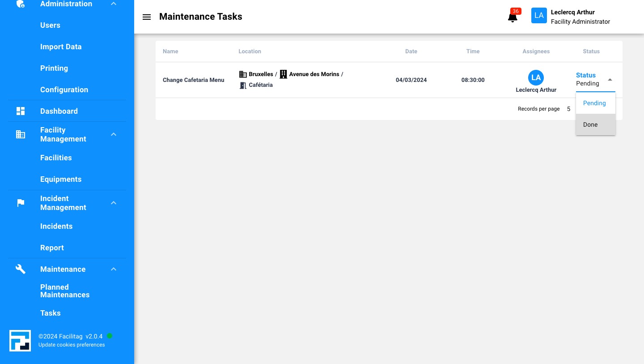The image size is (644, 364).
Task: Click the Dashboard grid icon in sidebar
Action: coord(21,111)
